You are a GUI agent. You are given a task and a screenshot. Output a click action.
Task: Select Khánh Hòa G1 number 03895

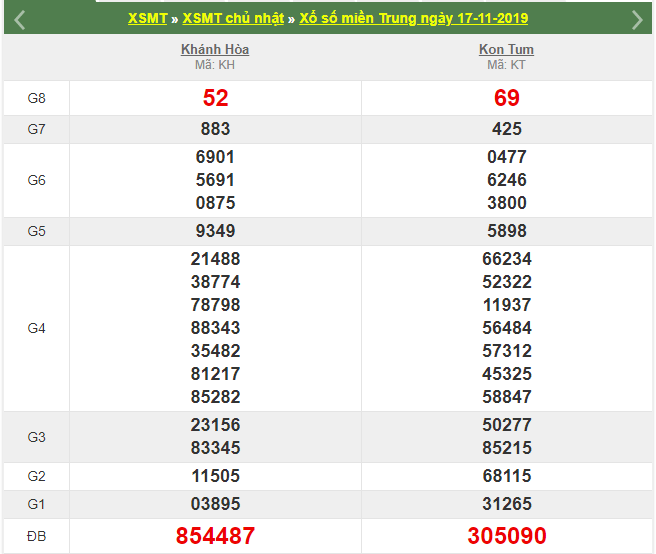point(215,504)
